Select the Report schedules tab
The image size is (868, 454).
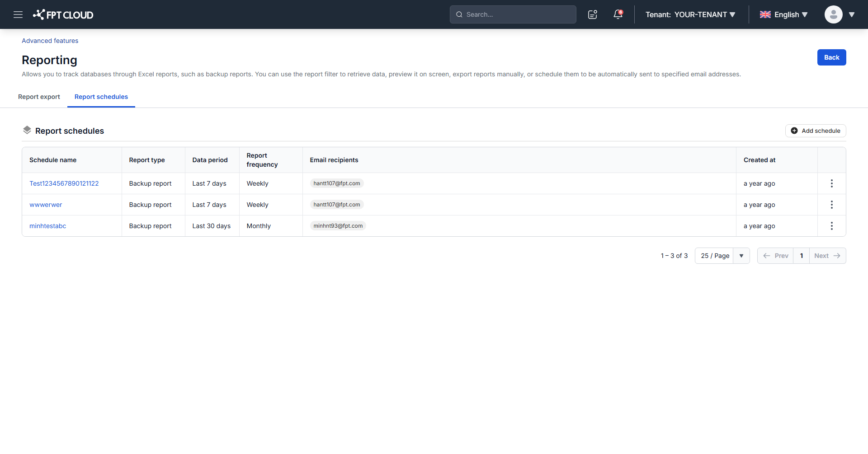pyautogui.click(x=101, y=97)
